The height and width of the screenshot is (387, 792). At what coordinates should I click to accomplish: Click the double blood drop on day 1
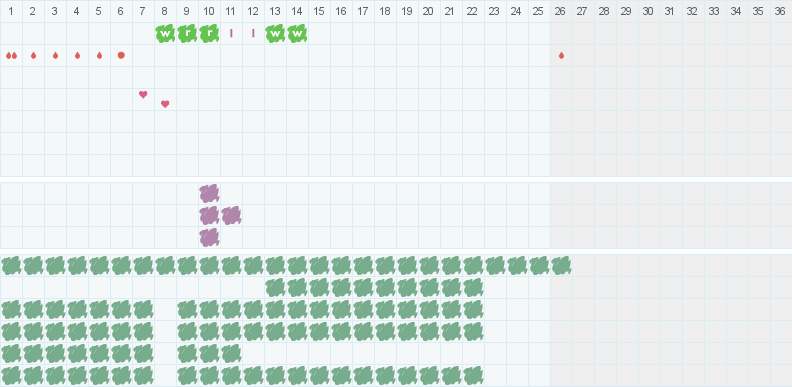tap(11, 56)
